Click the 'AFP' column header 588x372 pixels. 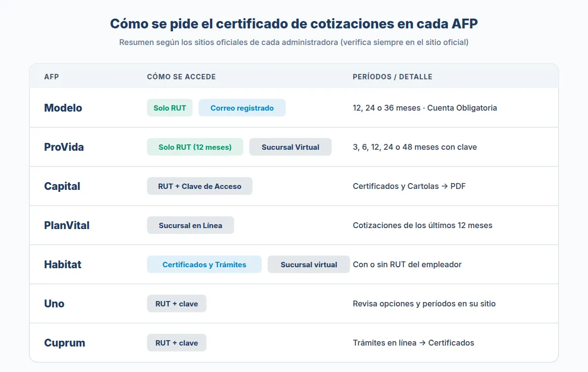pos(51,77)
